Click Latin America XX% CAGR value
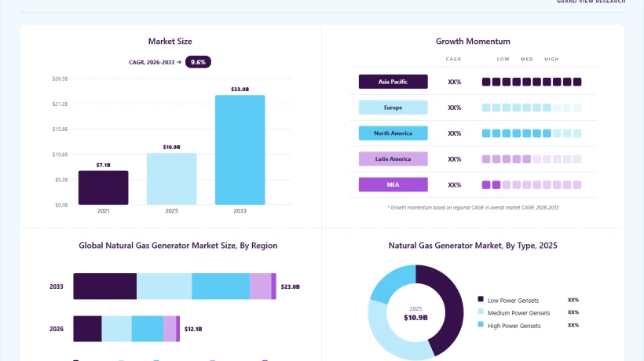Viewport: 644px width, 361px height. point(455,159)
